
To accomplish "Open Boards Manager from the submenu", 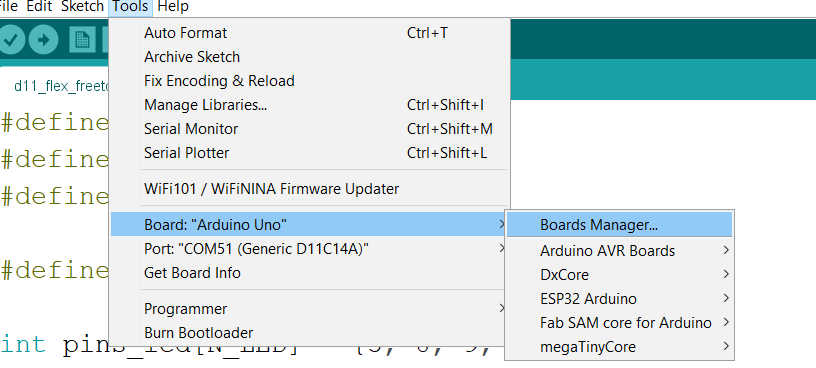I will (619, 225).
